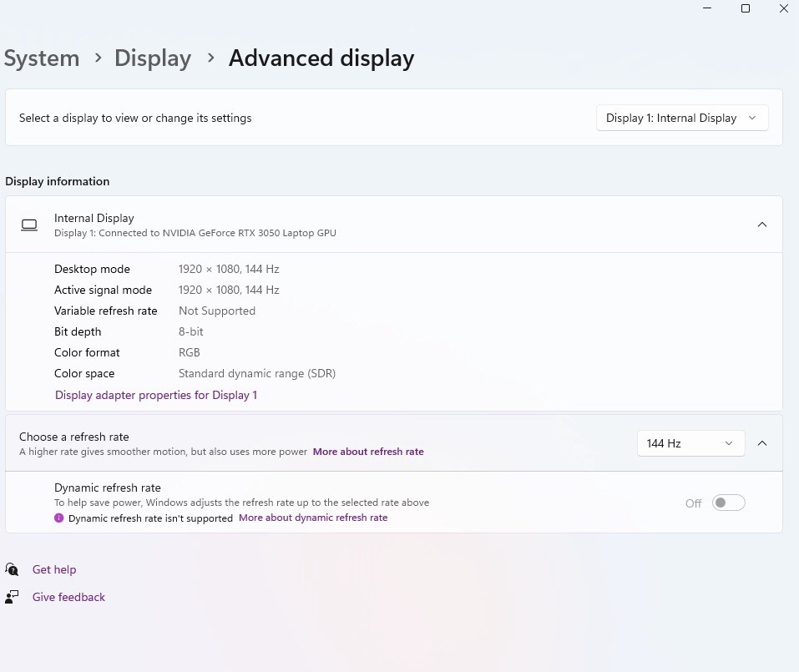Open the Get help link
The width and height of the screenshot is (799, 672).
coord(54,569)
